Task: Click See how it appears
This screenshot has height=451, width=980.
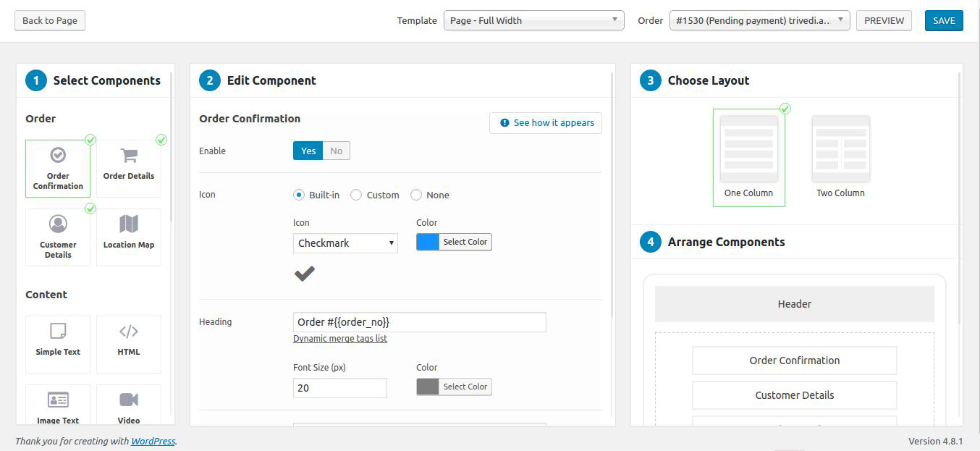Action: pos(545,123)
